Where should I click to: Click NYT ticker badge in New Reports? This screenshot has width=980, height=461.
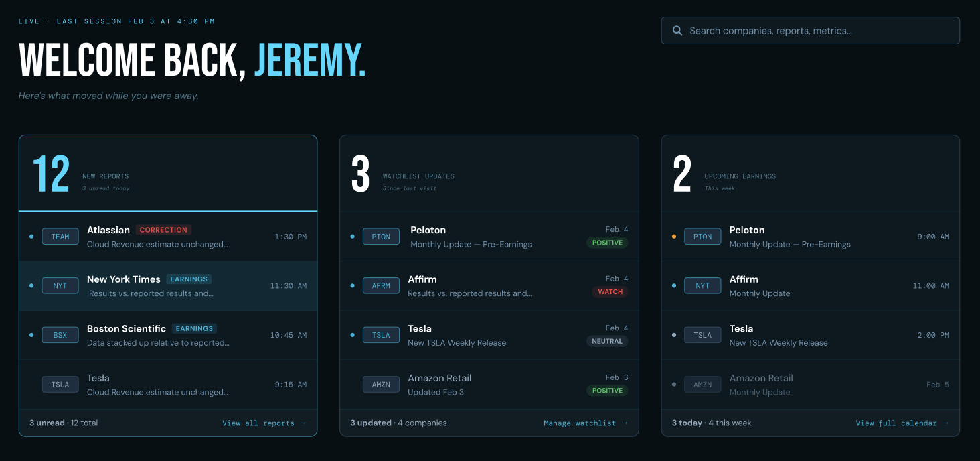coord(60,285)
